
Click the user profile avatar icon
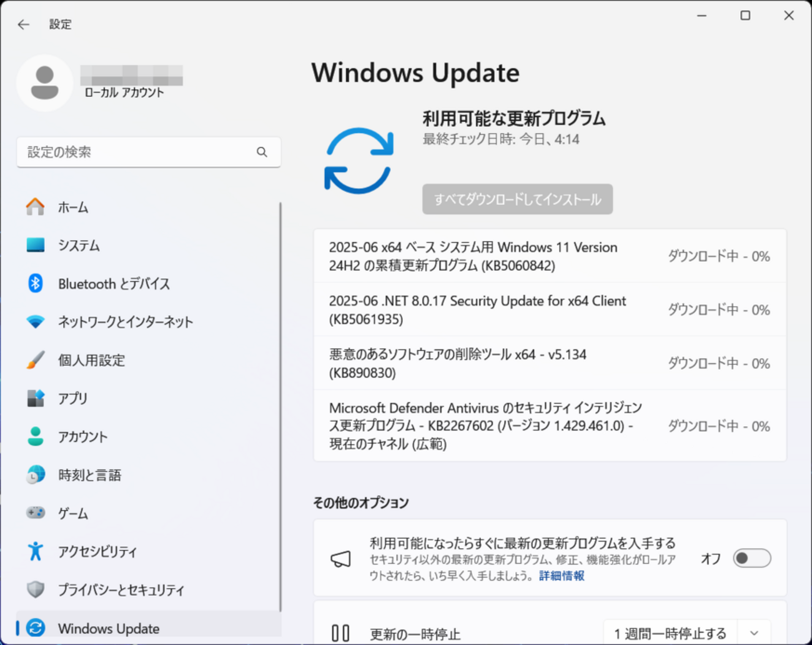point(44,83)
